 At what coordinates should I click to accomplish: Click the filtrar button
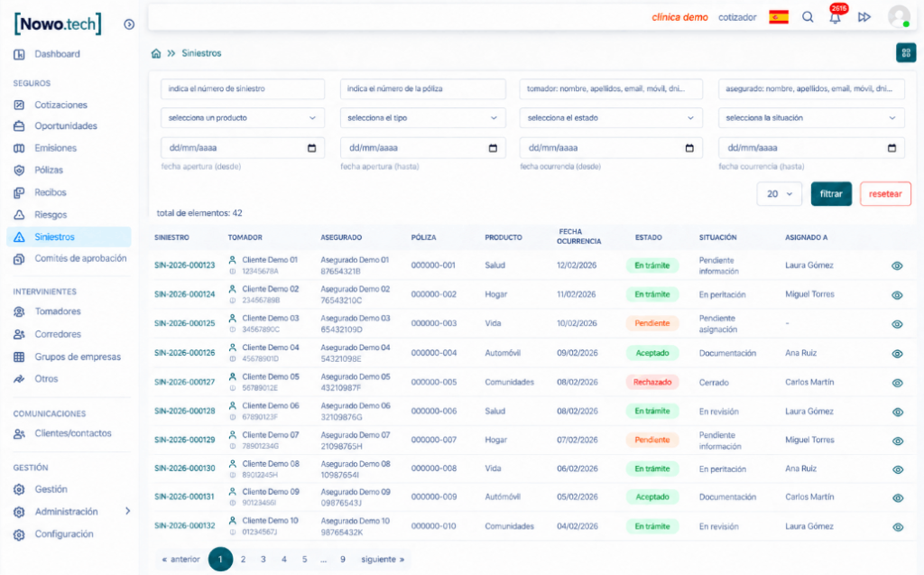[x=831, y=194]
